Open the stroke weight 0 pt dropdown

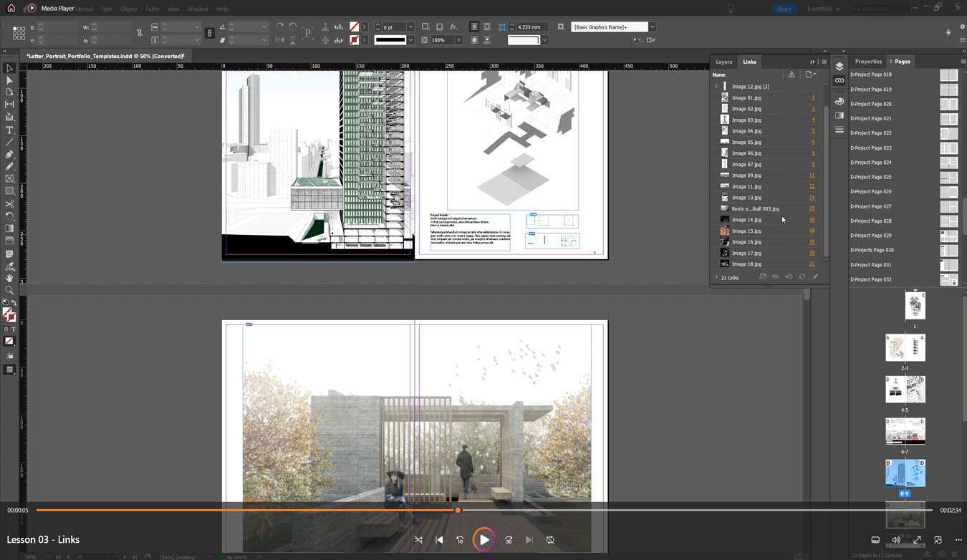click(x=410, y=27)
